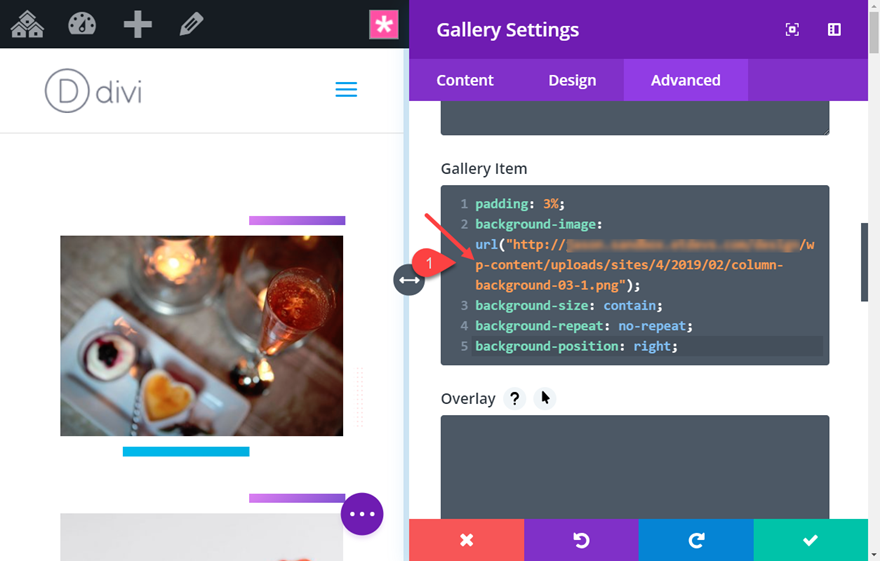Click the dessert gallery image
Viewport: 880px width, 561px height.
click(x=201, y=335)
